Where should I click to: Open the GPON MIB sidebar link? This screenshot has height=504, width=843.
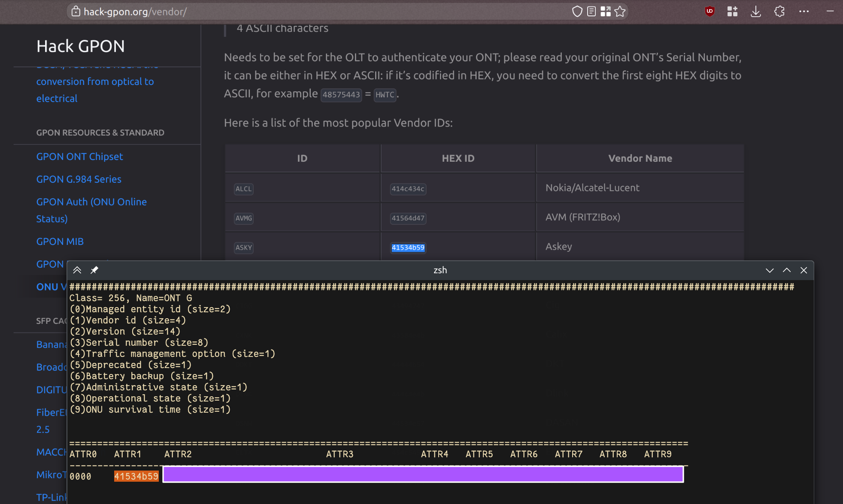click(60, 241)
